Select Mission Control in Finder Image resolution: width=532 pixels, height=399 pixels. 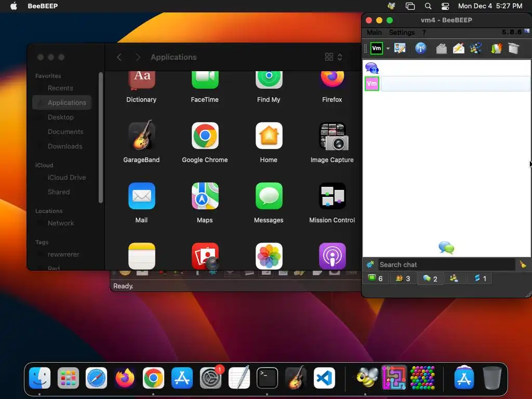332,202
